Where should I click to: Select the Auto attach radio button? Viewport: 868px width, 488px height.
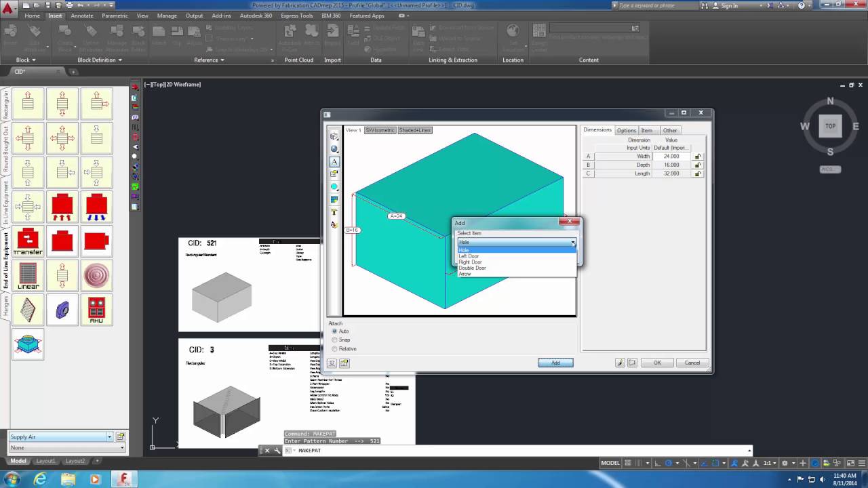tap(334, 331)
